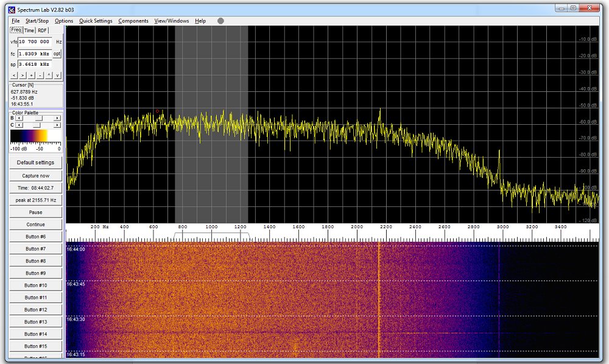Switch to the Time tab
Screen dimensions: 609x364
click(x=29, y=30)
